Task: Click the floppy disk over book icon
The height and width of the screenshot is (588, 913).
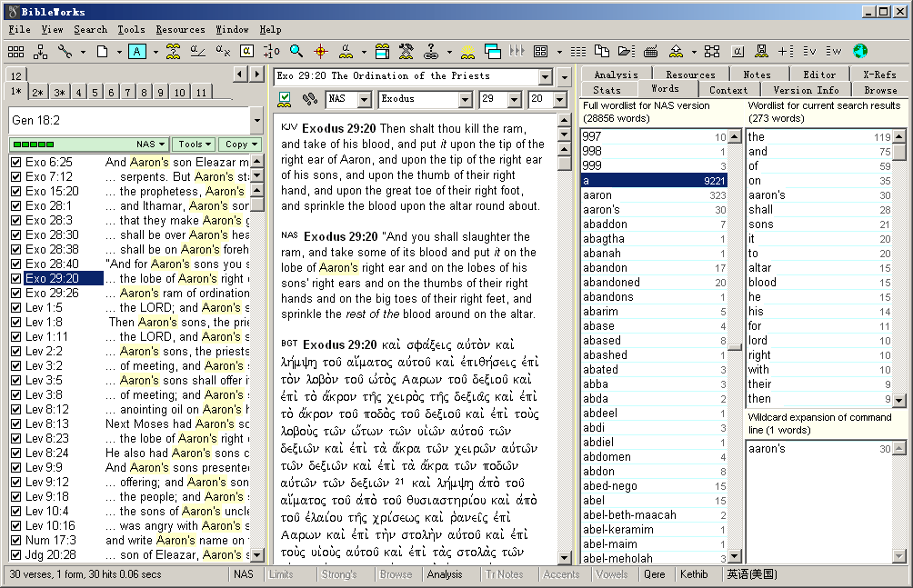Action: pos(761,52)
